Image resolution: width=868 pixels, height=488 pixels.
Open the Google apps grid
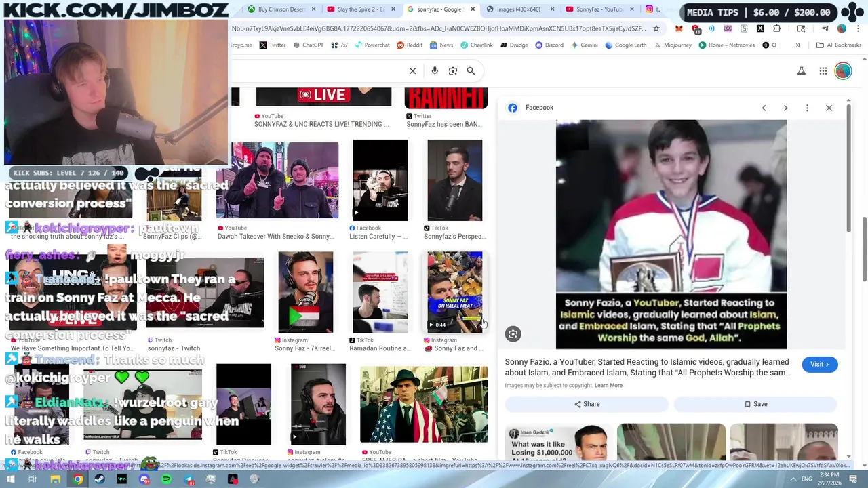pyautogui.click(x=823, y=71)
